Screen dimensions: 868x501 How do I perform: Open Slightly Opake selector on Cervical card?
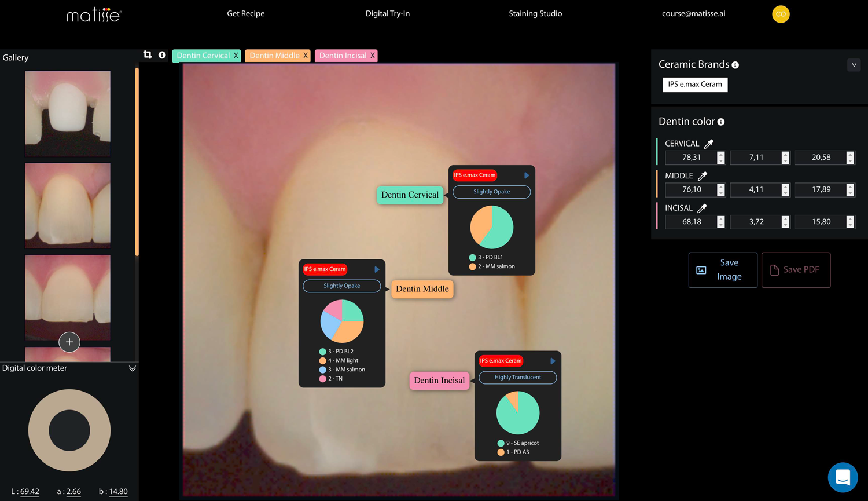(x=491, y=192)
